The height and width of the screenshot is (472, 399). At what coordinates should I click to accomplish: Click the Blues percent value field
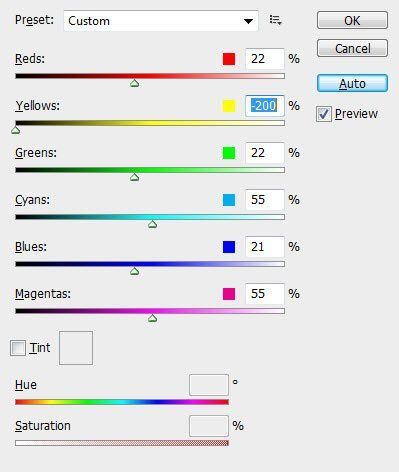point(265,247)
